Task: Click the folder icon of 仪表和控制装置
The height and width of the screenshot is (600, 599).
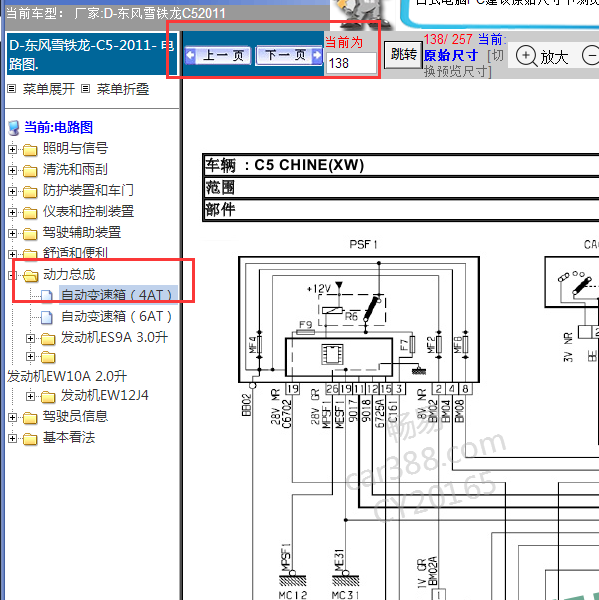Action: [x=30, y=213]
